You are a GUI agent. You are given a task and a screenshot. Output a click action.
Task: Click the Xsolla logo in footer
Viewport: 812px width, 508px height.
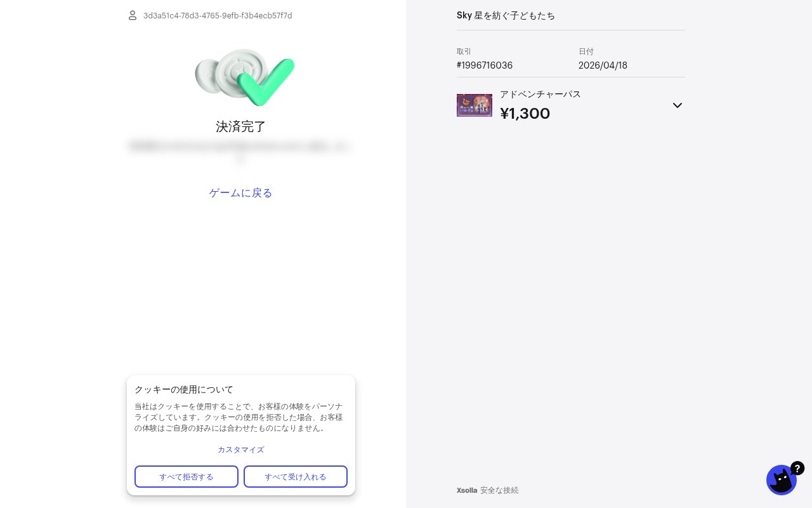click(x=466, y=490)
